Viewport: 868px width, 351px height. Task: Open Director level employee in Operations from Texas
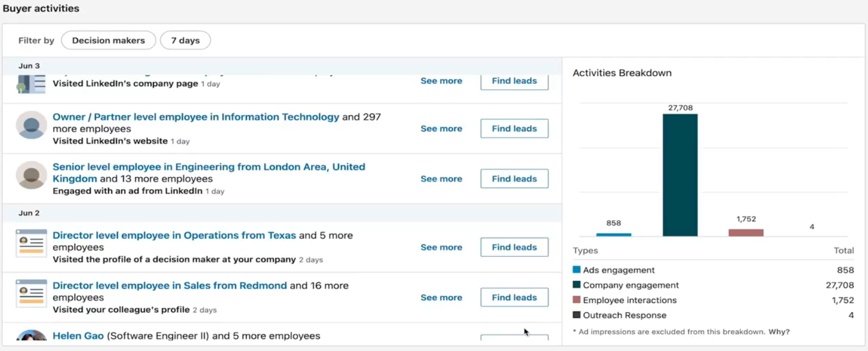tap(174, 236)
